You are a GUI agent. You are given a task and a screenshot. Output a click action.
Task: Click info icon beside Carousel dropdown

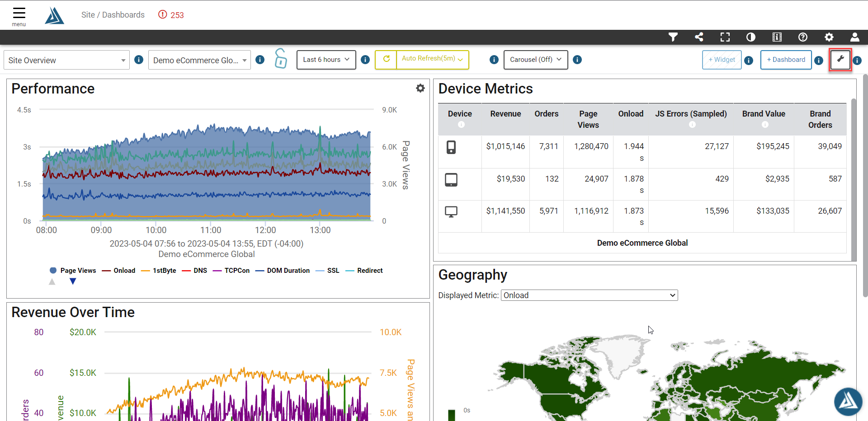point(577,60)
